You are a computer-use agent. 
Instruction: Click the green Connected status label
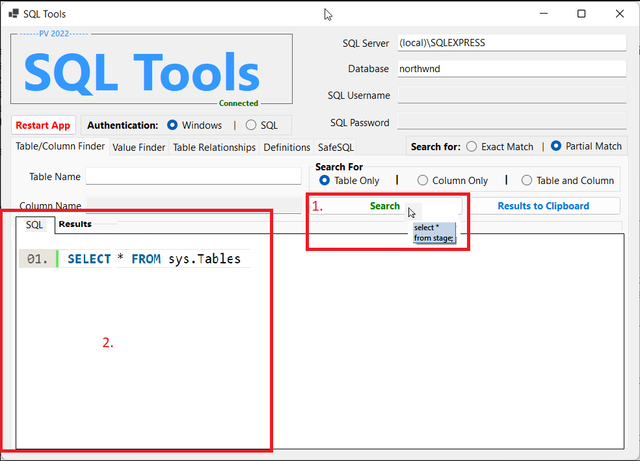point(238,103)
